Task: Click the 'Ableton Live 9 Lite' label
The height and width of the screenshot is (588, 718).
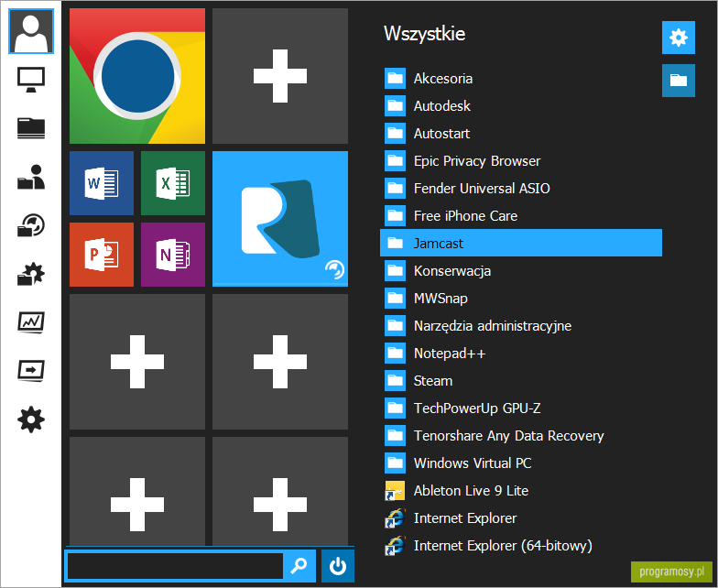Action: pos(471,491)
